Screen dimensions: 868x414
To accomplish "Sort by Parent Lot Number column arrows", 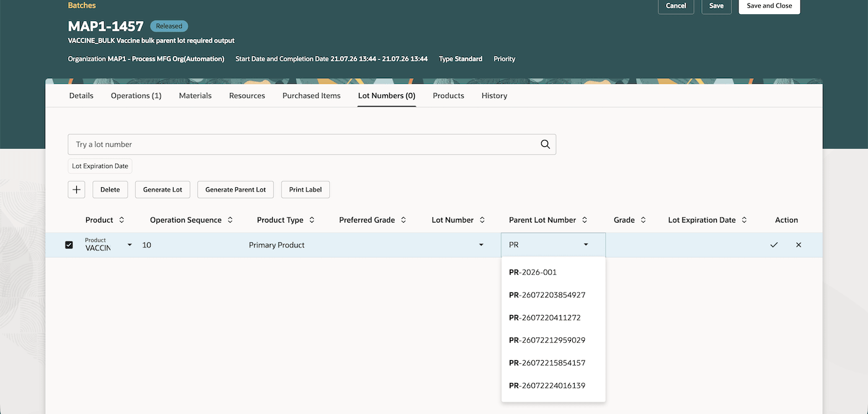I will coord(585,220).
